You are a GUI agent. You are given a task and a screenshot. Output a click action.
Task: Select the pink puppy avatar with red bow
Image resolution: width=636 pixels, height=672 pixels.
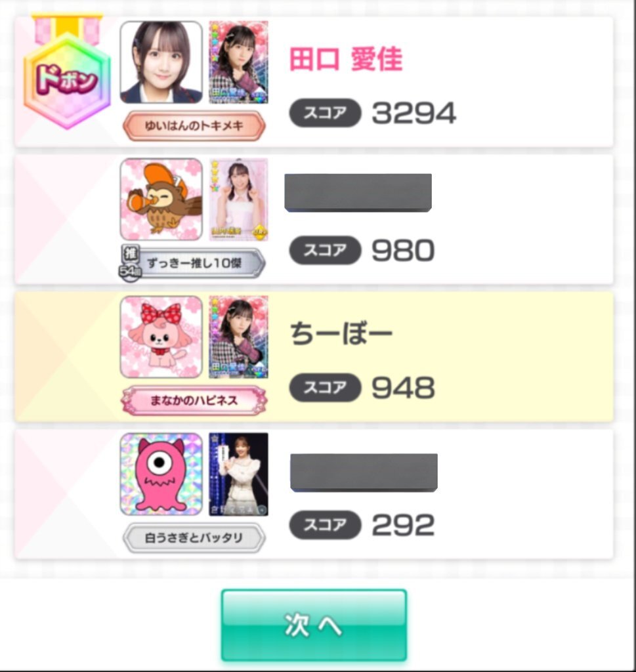click(x=161, y=337)
